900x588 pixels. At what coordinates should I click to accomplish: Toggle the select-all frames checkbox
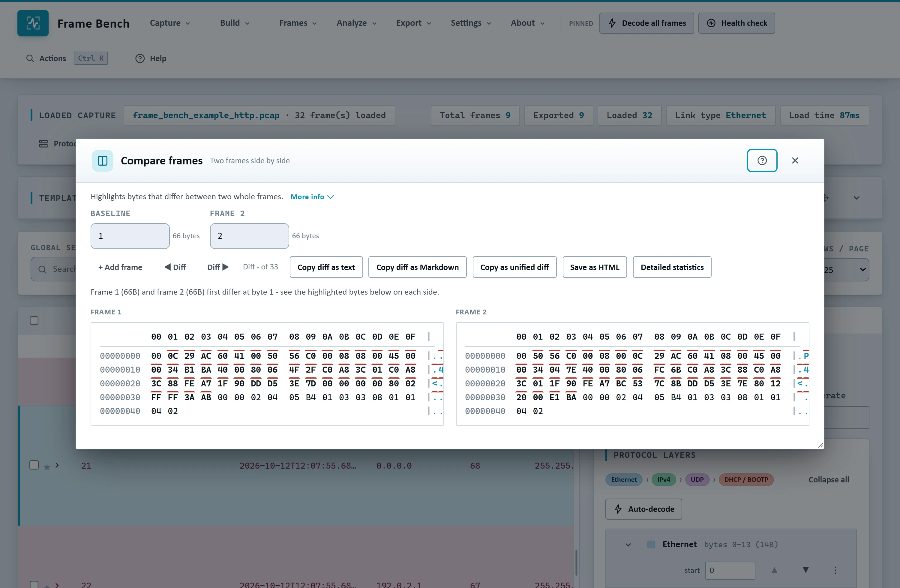coord(34,320)
